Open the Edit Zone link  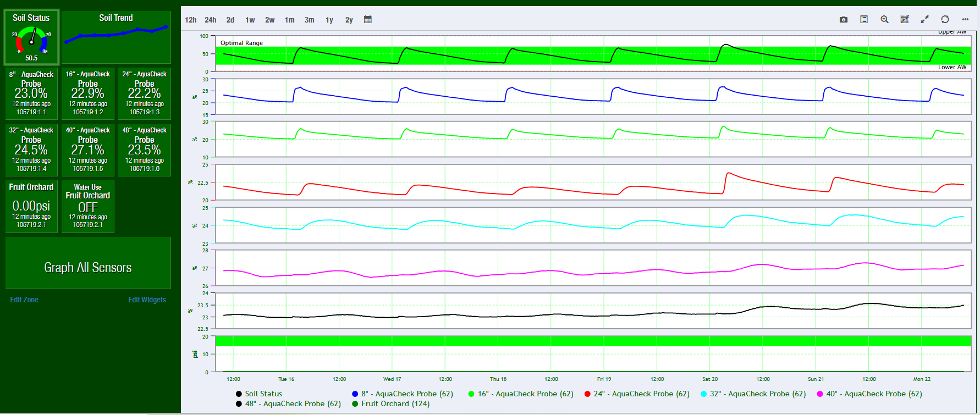point(24,300)
